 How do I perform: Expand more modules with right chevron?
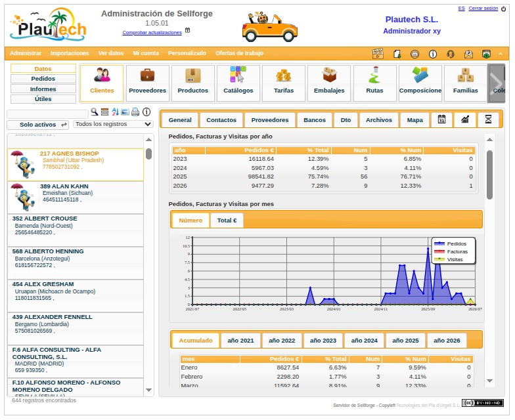point(496,83)
